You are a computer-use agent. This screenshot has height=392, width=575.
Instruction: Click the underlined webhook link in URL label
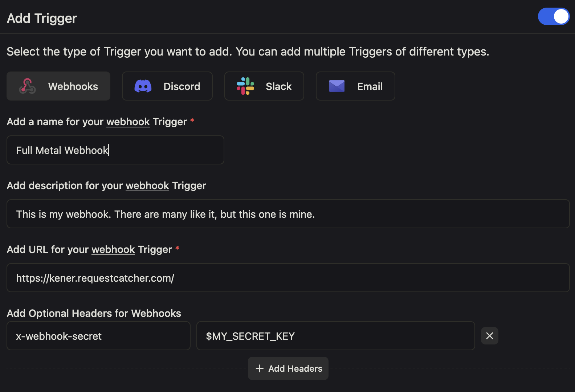[x=113, y=249]
